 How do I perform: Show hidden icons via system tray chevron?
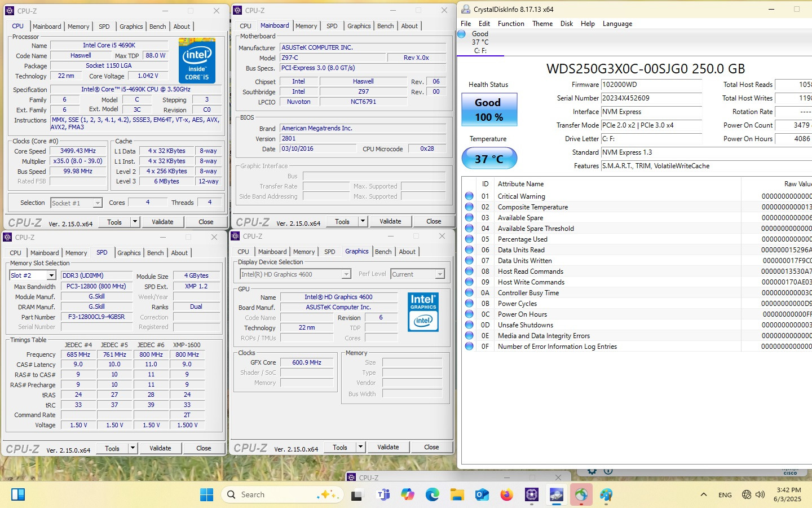coord(703,494)
